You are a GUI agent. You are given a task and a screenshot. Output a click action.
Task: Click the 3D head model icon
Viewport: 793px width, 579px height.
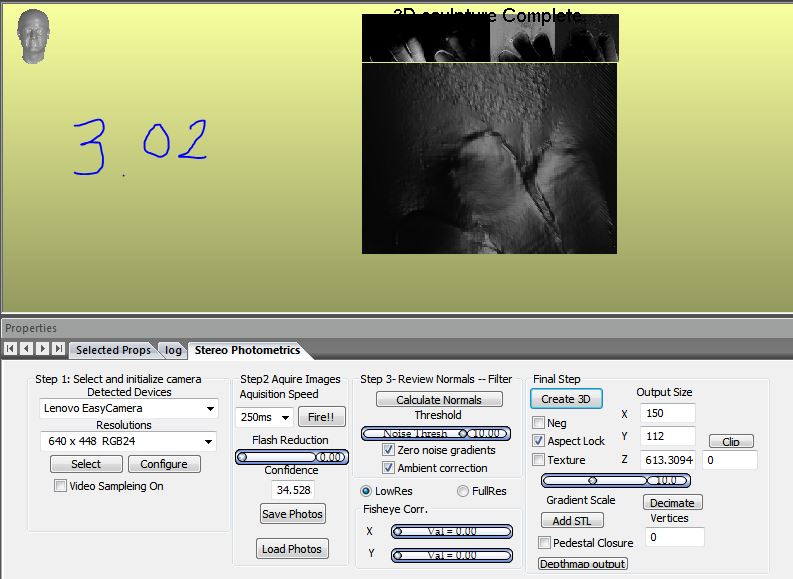pos(34,37)
